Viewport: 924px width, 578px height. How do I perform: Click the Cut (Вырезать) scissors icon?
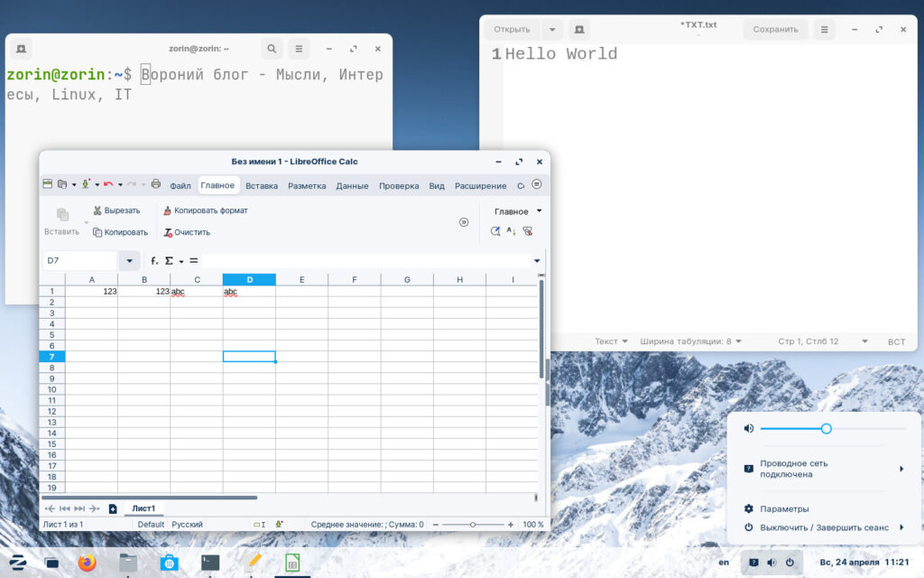[x=97, y=210]
